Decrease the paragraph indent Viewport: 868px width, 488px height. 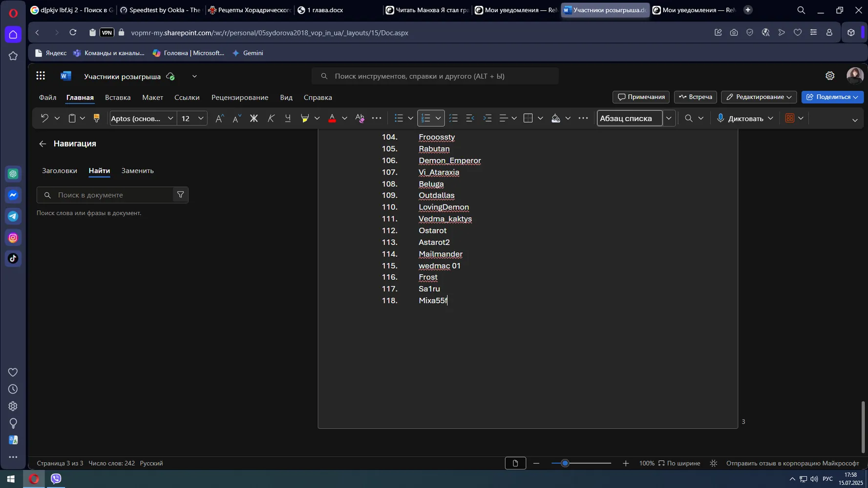tap(470, 118)
